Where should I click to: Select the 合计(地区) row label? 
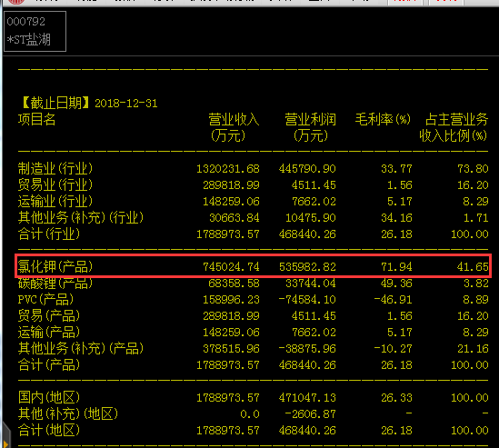49,430
